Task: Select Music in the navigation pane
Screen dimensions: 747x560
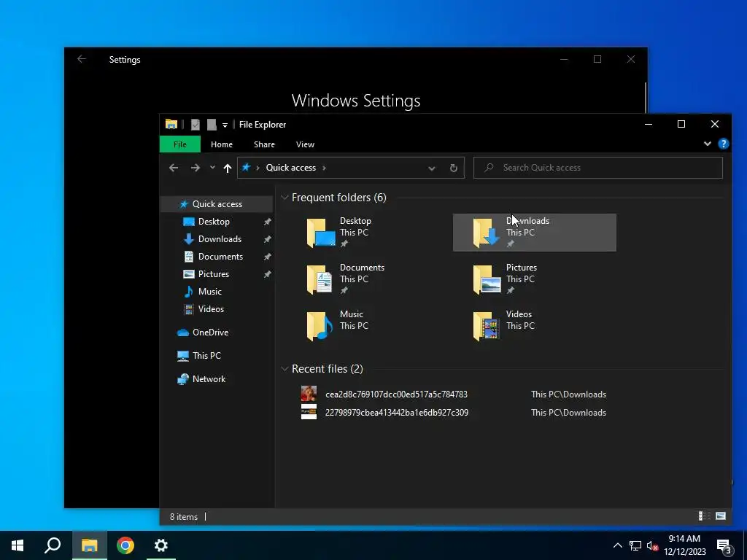Action: [209, 292]
